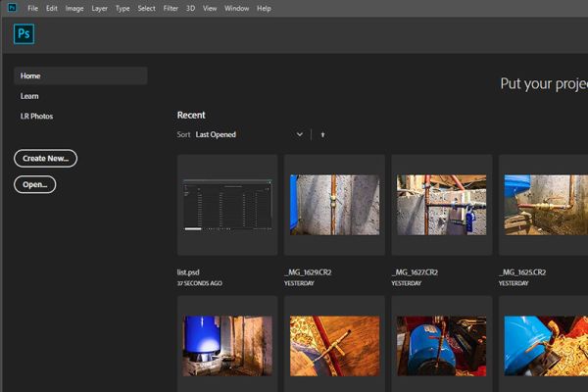Open the Type menu
The height and width of the screenshot is (392, 588).
tap(122, 8)
